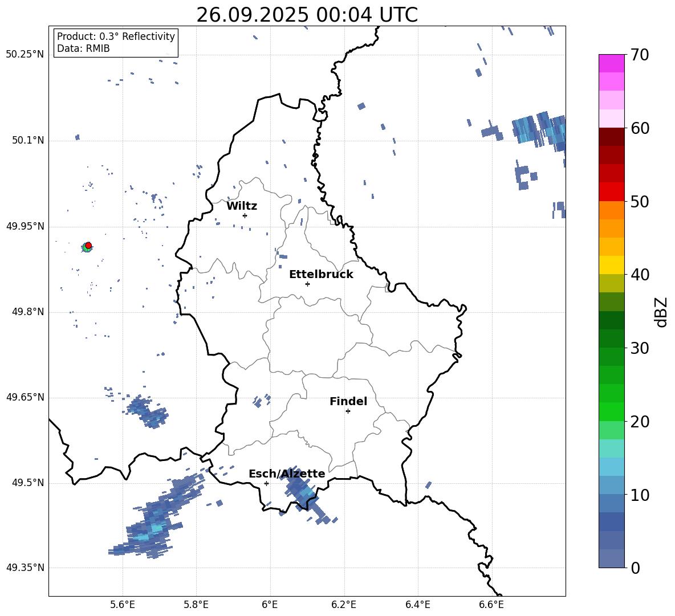The image size is (675, 616).
Task: Click the Esch/Alzette station cross marker
Action: click(x=266, y=483)
